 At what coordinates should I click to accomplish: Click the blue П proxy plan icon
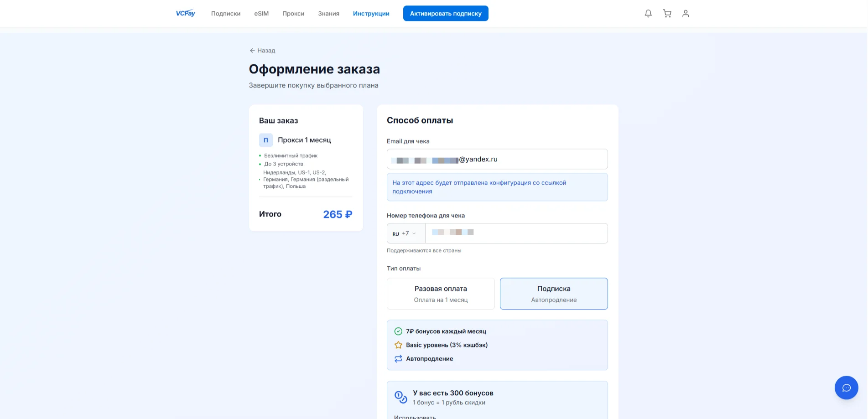coord(266,140)
